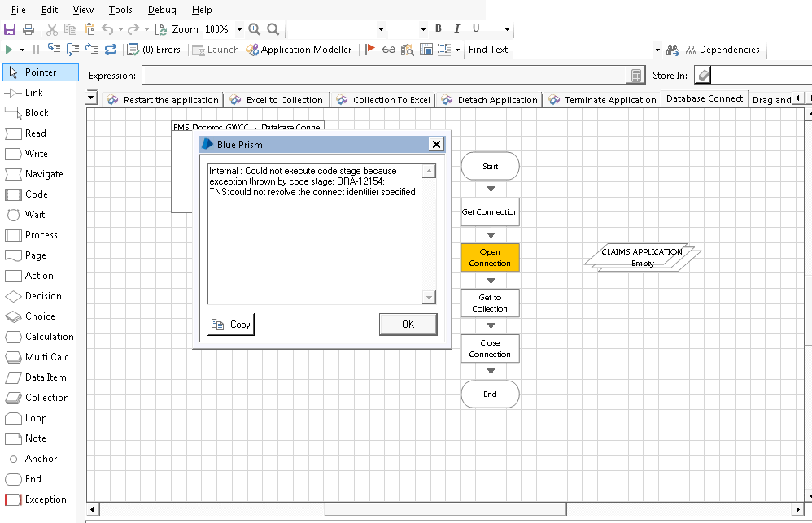This screenshot has width=812, height=523.
Task: Click the Print icon
Action: pos(28,29)
